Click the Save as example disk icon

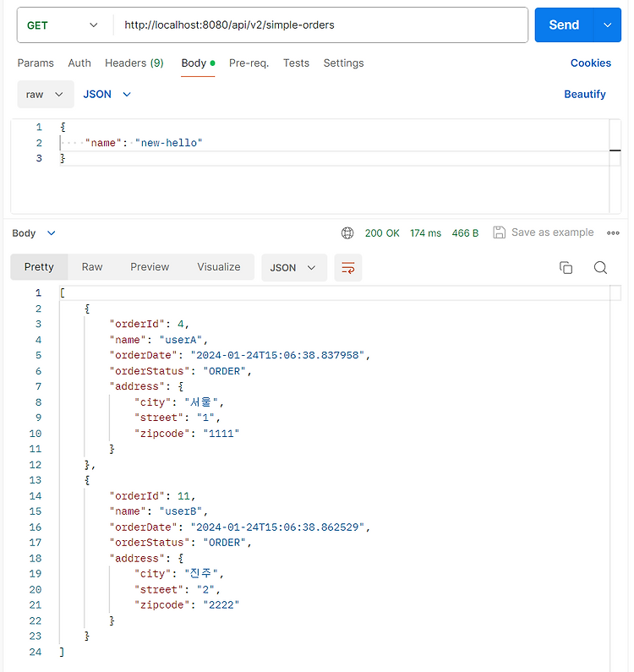pos(499,232)
